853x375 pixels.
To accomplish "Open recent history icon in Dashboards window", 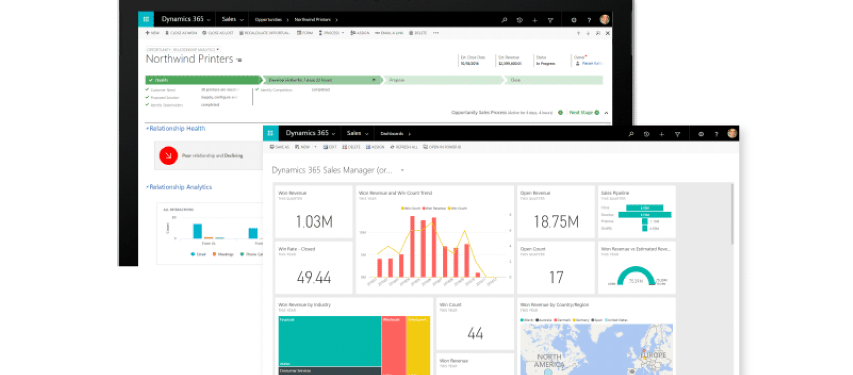I will point(646,134).
